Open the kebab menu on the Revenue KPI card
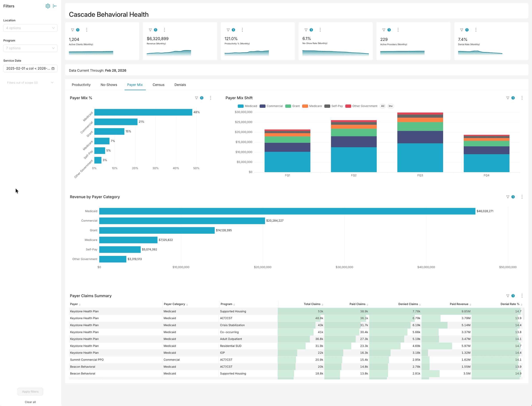 click(x=164, y=30)
